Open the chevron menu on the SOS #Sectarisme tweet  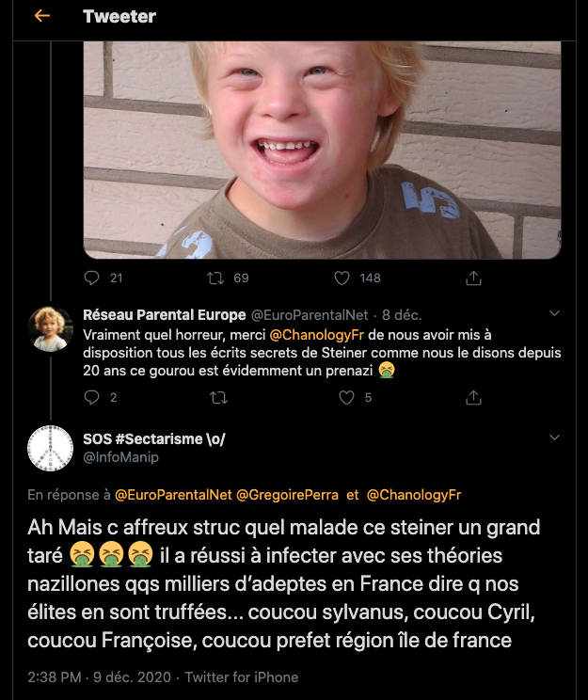click(554, 437)
